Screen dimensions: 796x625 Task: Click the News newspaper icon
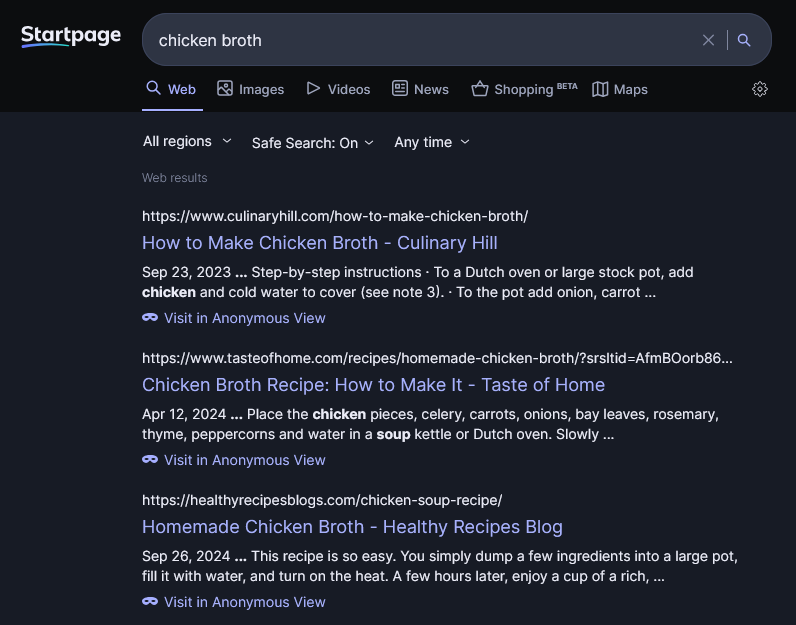400,88
